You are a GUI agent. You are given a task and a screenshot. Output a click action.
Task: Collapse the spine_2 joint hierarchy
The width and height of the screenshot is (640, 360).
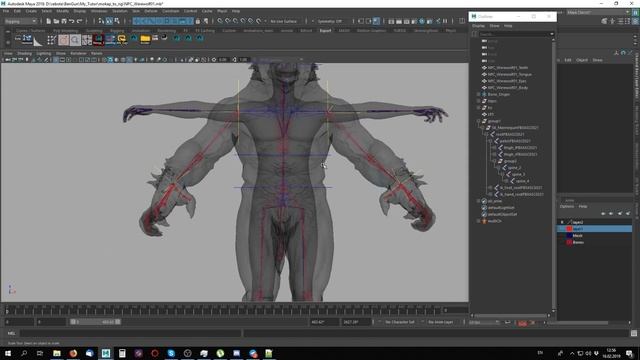coord(498,167)
